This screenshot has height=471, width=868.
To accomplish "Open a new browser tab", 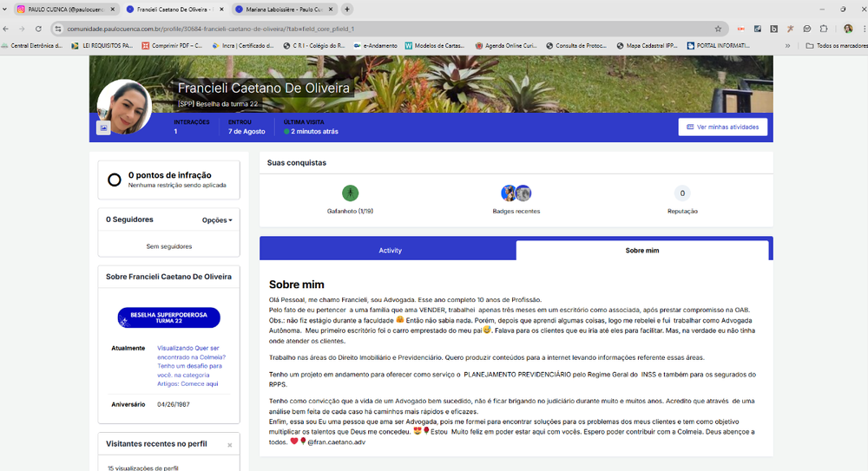I will pos(347,10).
